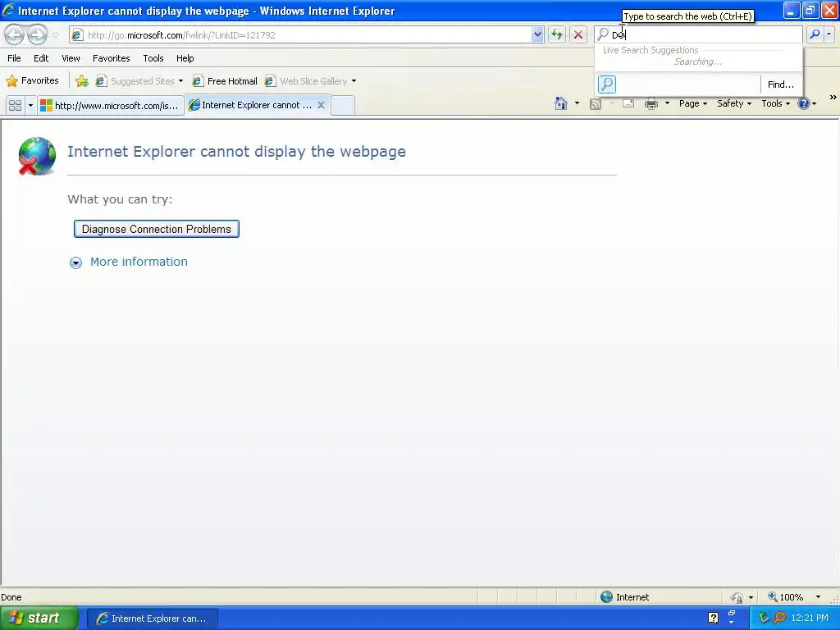
Task: Open the Web Slice Gallery link
Action: [307, 81]
